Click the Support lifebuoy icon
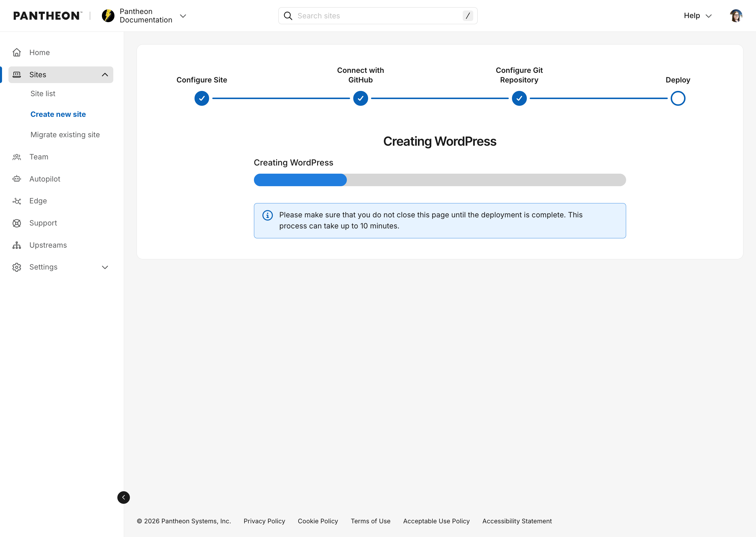 coord(17,223)
